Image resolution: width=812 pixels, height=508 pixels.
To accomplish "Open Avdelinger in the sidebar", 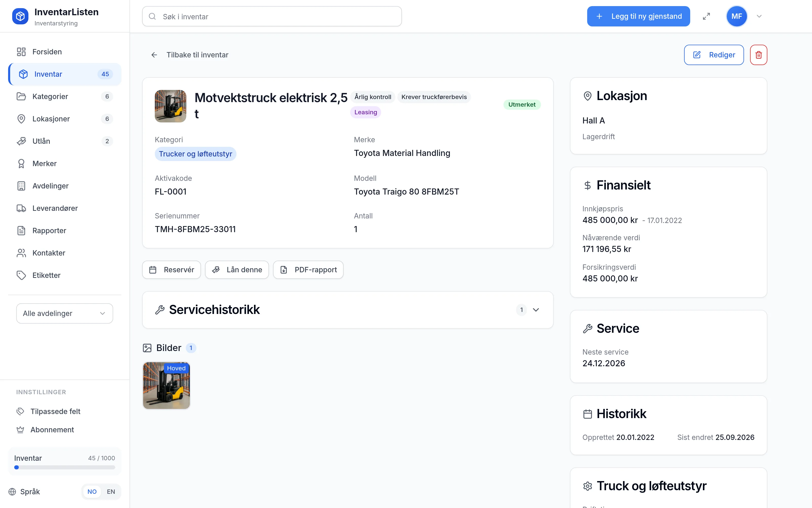I will (x=65, y=186).
